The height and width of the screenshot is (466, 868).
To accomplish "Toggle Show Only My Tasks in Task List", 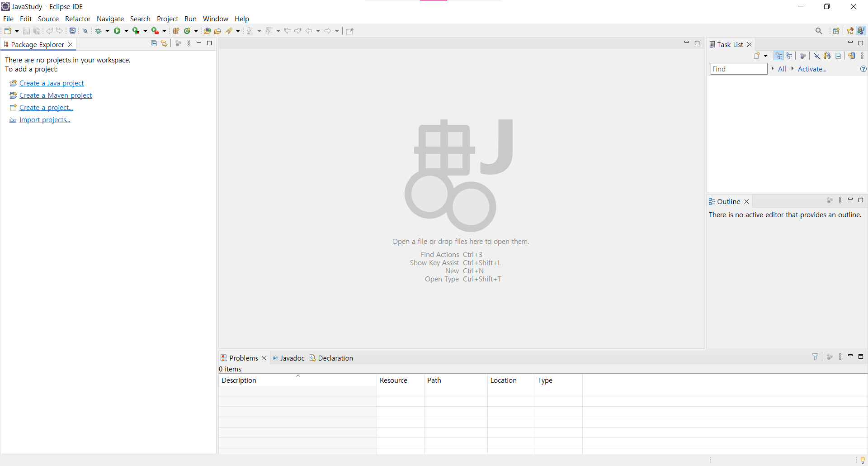I will [827, 56].
